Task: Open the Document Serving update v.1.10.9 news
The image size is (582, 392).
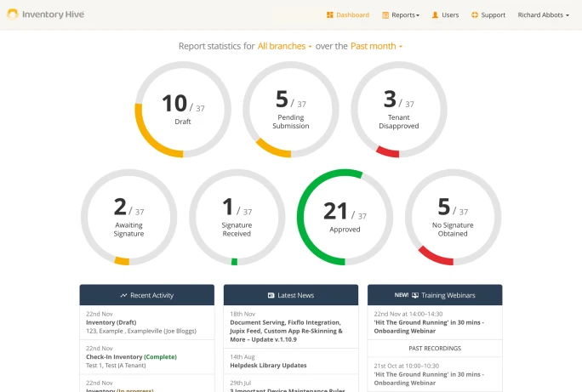Action: click(x=291, y=327)
